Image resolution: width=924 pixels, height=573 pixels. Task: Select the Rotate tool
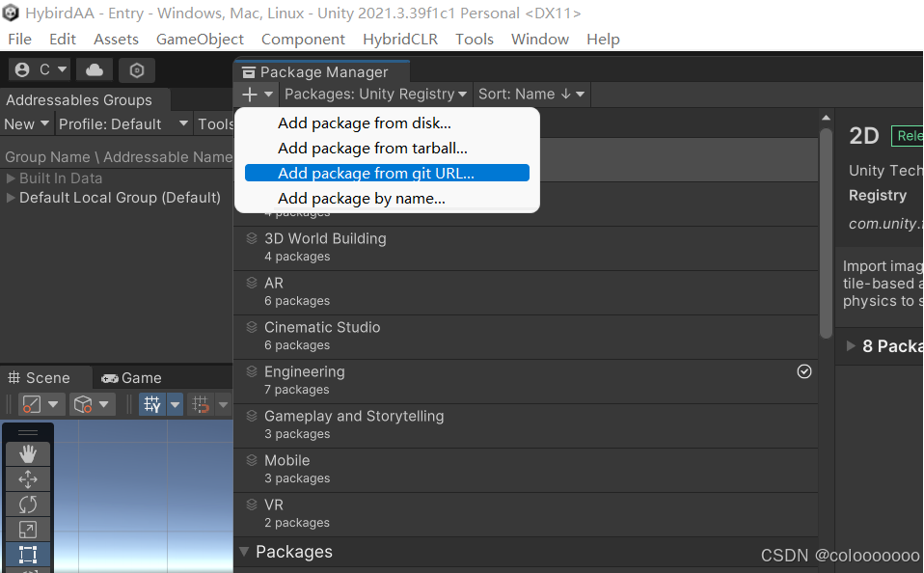click(x=28, y=505)
